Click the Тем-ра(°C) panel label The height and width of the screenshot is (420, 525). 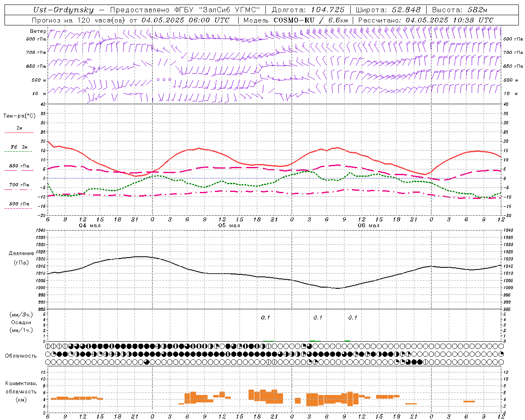pos(19,116)
